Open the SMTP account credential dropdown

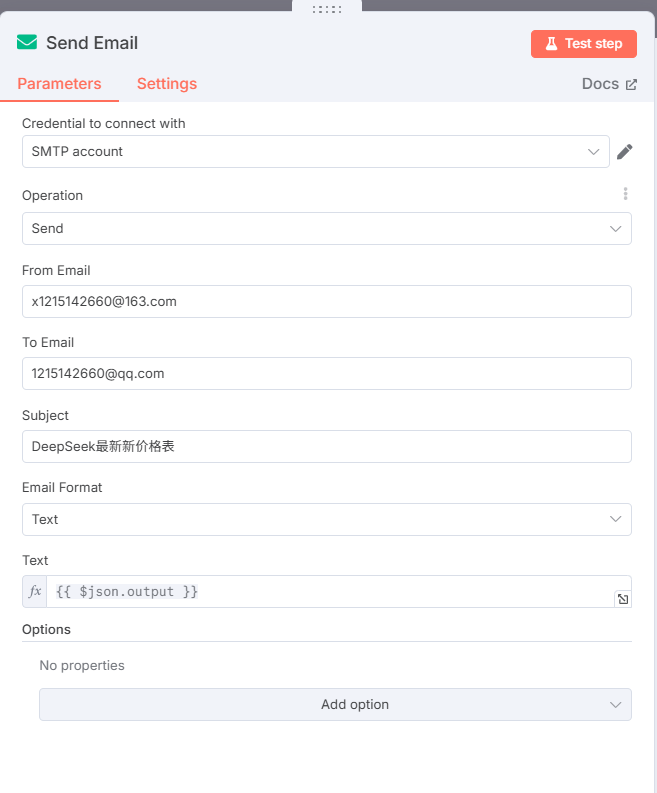click(x=315, y=152)
